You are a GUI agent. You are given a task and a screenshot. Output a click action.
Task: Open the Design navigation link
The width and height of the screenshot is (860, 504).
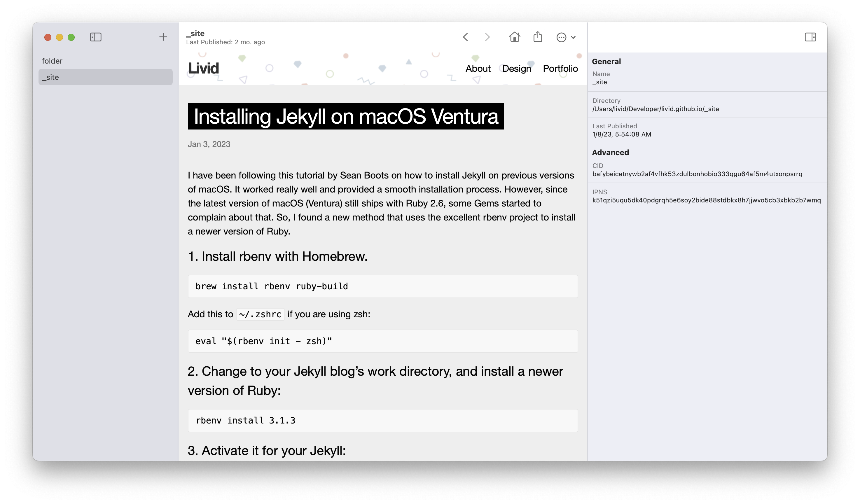pos(517,69)
